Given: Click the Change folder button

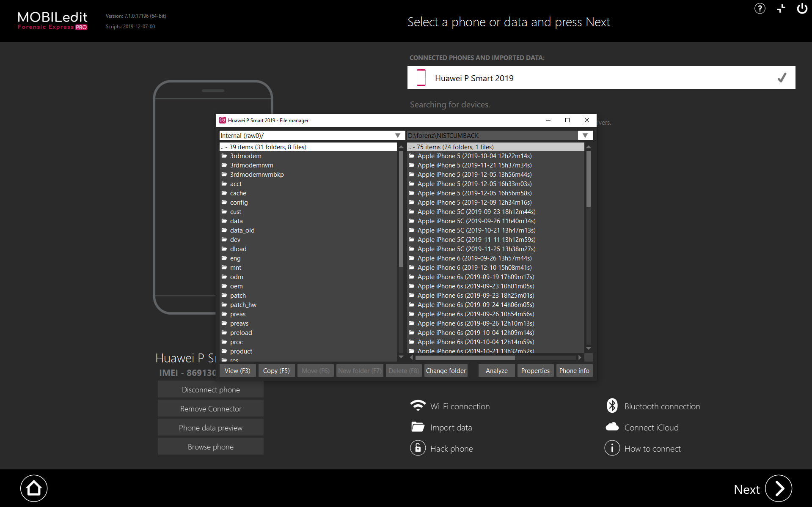Looking at the screenshot, I should click(446, 370).
